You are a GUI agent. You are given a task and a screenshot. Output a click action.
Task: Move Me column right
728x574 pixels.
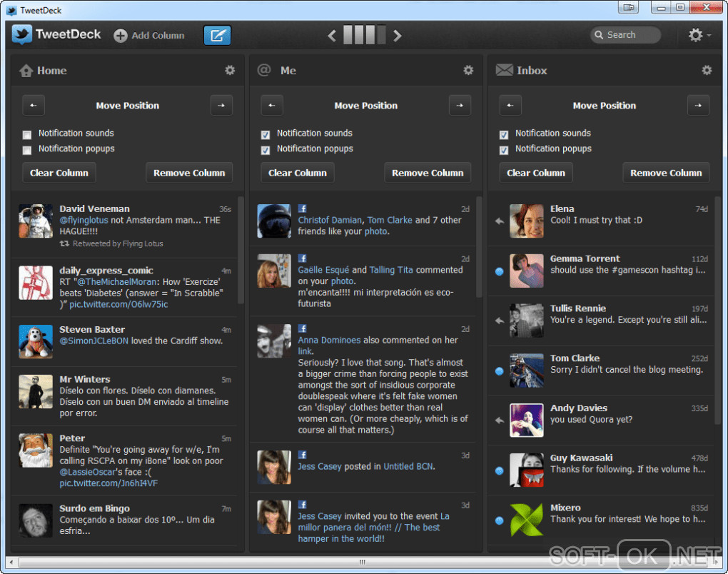(460, 106)
